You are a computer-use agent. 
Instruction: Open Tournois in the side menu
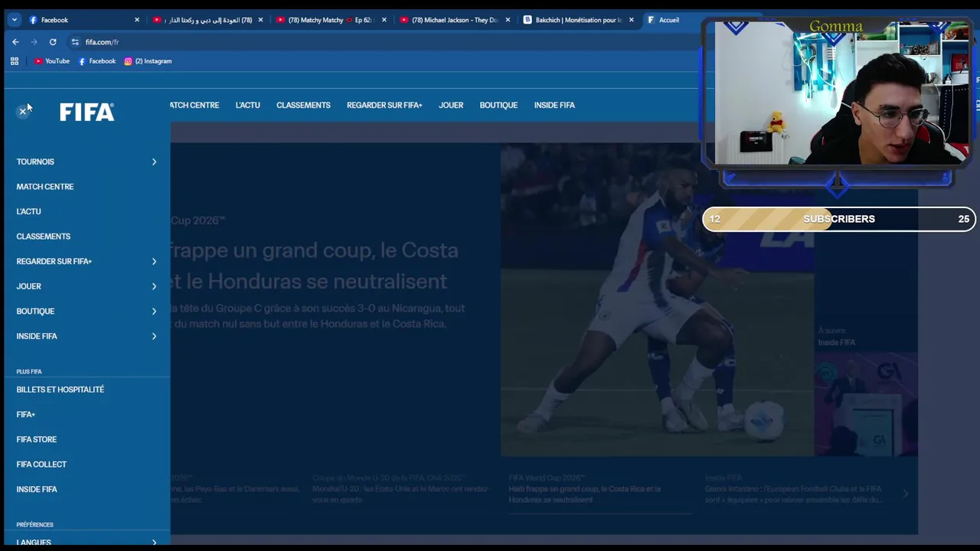tap(35, 161)
